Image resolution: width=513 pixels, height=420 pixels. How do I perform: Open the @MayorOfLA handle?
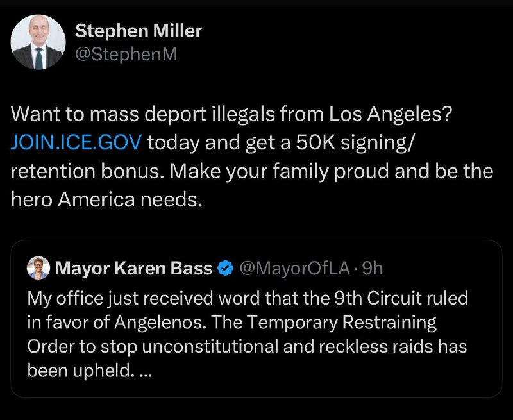pos(295,269)
